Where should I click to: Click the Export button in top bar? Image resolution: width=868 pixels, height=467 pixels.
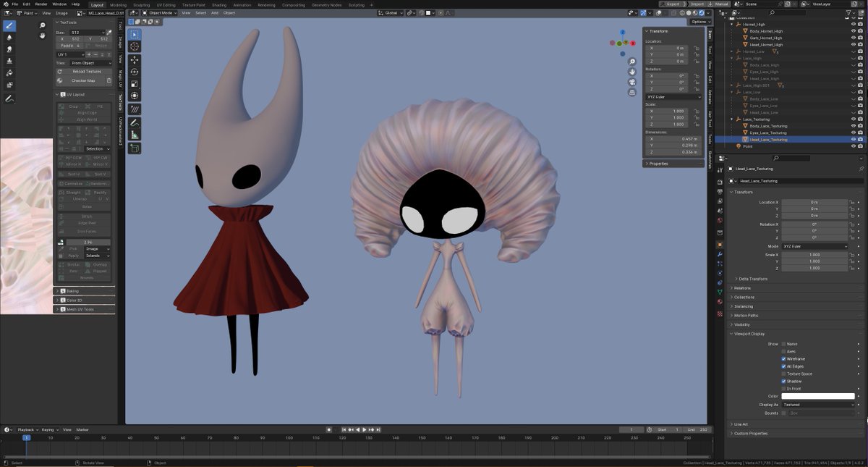[x=671, y=4]
